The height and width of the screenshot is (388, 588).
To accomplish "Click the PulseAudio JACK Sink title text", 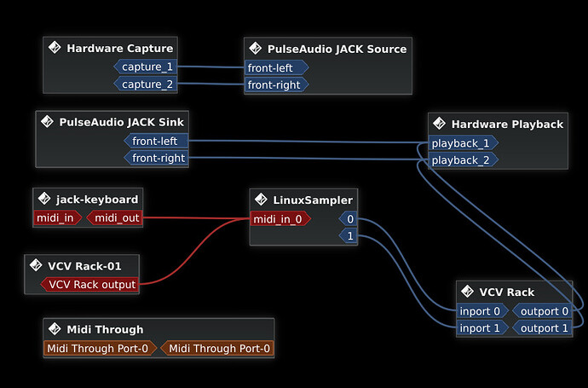I will click(122, 122).
